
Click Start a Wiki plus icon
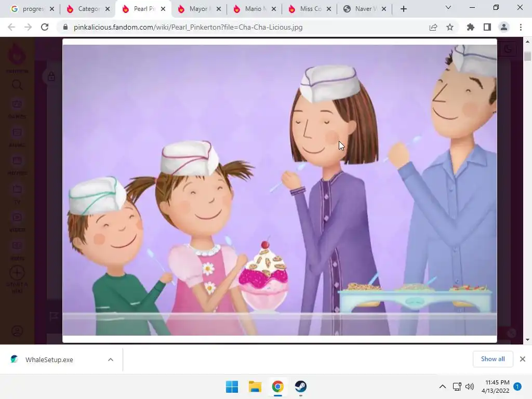pyautogui.click(x=17, y=273)
